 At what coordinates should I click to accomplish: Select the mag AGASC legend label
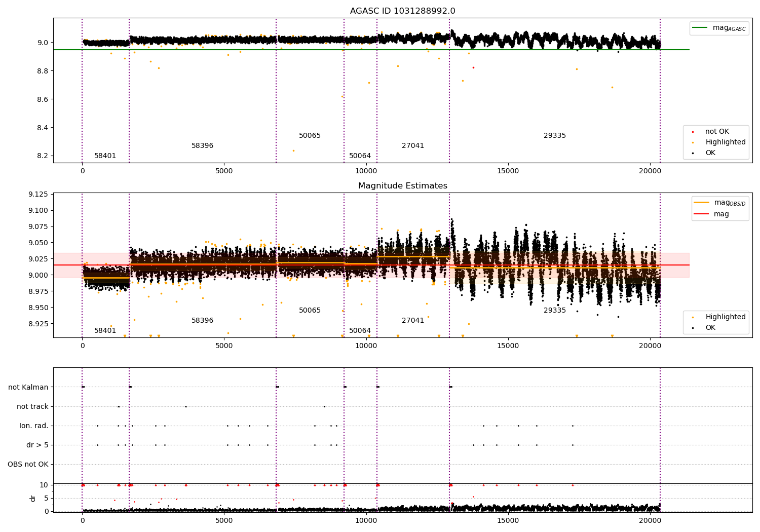(x=729, y=28)
